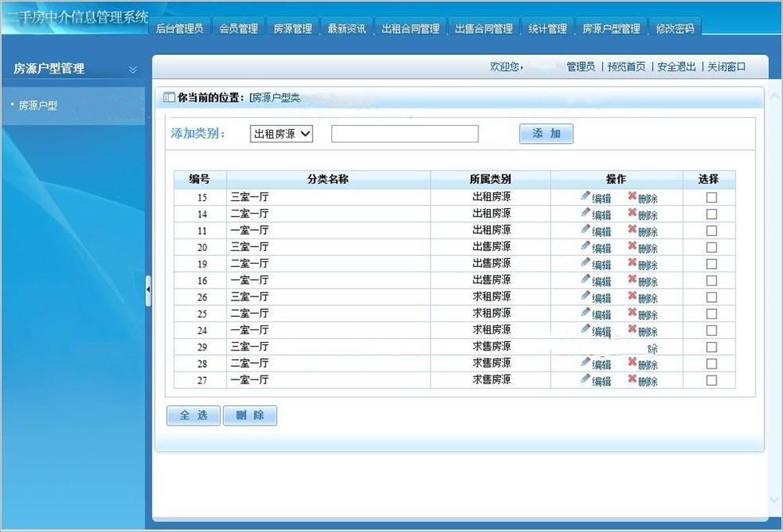Click the edit pencil icon for row 15
This screenshot has height=532, width=783.
[x=586, y=196]
